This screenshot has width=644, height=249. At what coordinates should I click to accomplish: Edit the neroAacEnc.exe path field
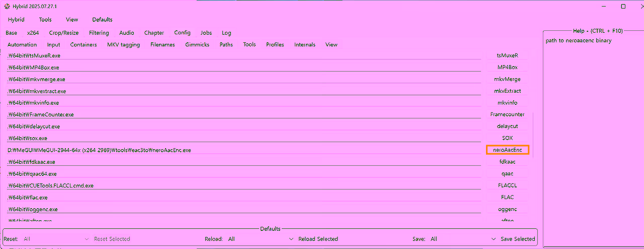pos(244,150)
